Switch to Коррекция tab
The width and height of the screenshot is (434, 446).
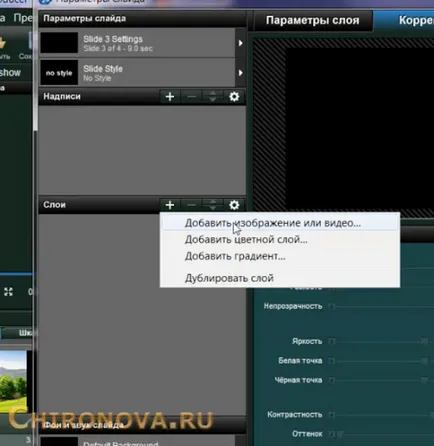point(404,20)
